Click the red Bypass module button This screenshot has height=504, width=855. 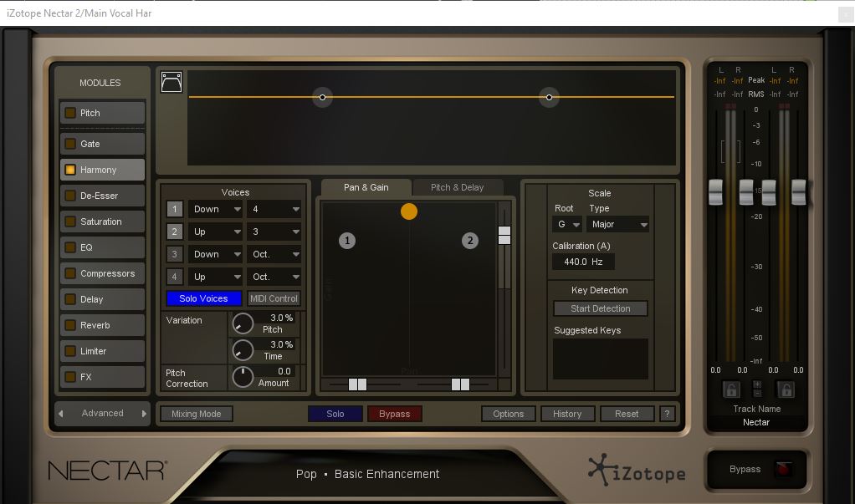coord(394,414)
